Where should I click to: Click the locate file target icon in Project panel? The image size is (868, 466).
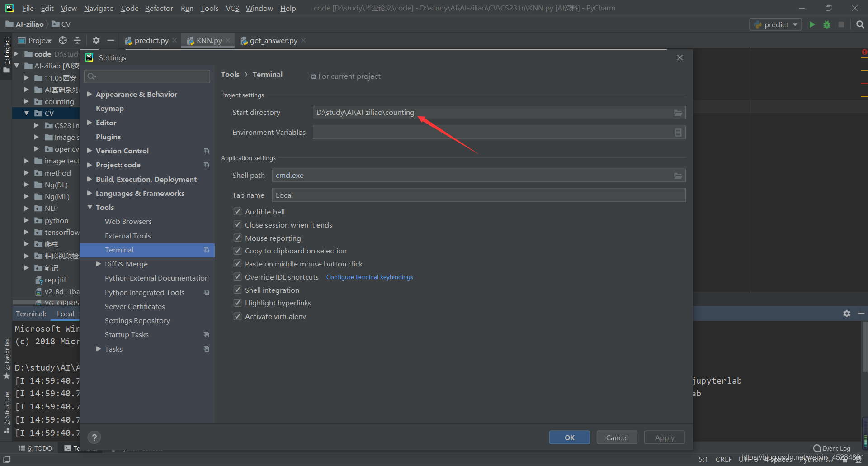(x=63, y=40)
